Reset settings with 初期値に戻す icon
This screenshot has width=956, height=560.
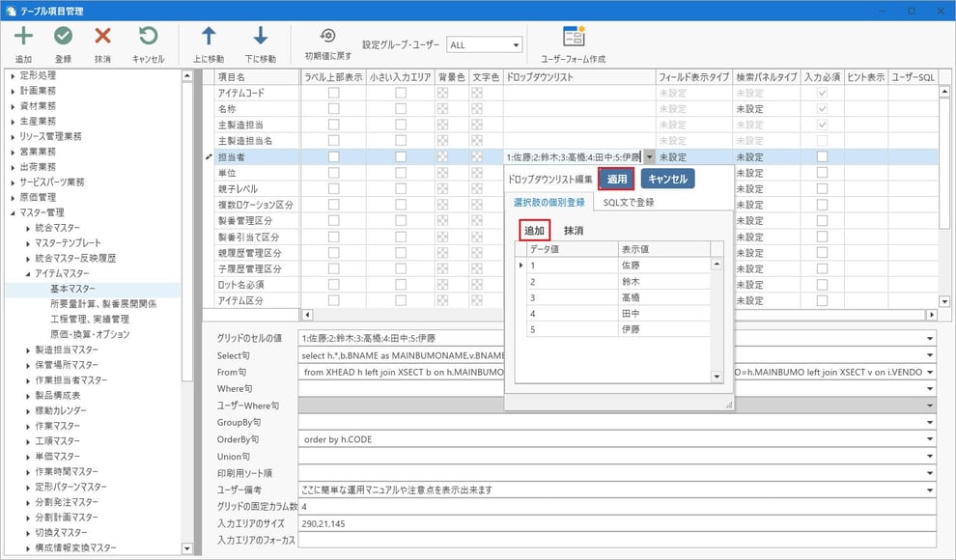[x=328, y=36]
